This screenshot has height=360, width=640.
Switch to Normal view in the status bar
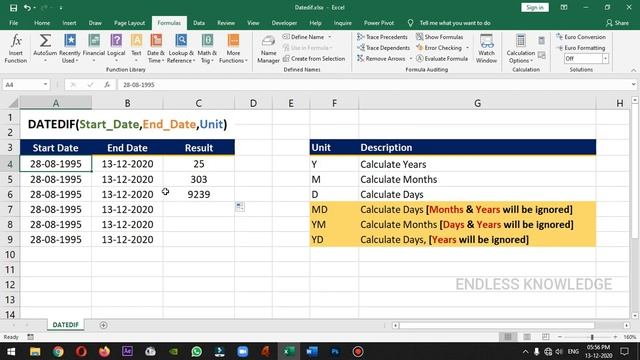508,337
